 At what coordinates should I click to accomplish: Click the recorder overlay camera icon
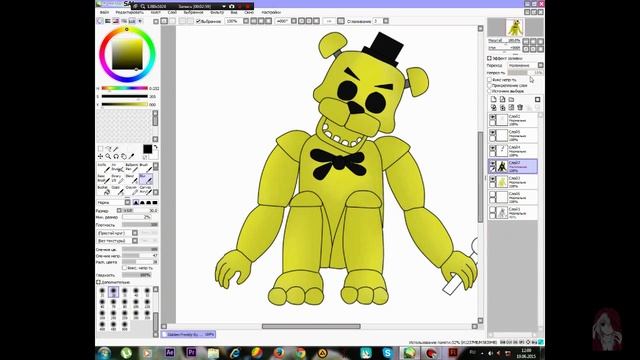pos(231,7)
